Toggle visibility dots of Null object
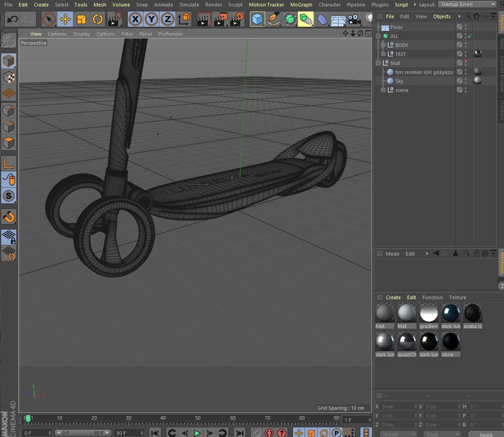The image size is (504, 437). (x=466, y=63)
